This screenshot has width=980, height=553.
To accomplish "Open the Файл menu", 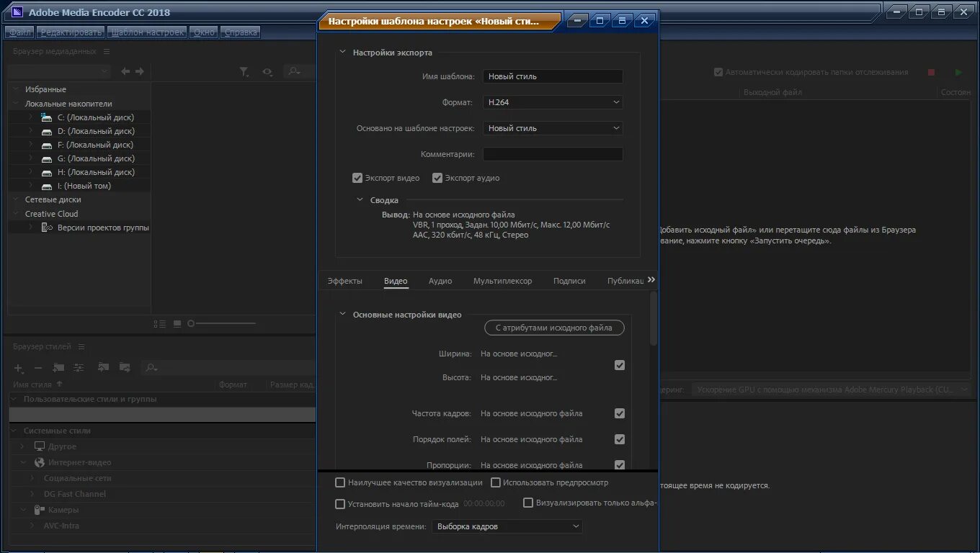I will (20, 32).
